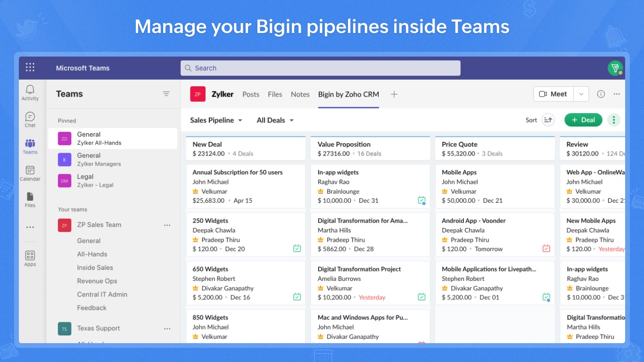Open Digital Transformation for Ama... deal

[x=371, y=235]
